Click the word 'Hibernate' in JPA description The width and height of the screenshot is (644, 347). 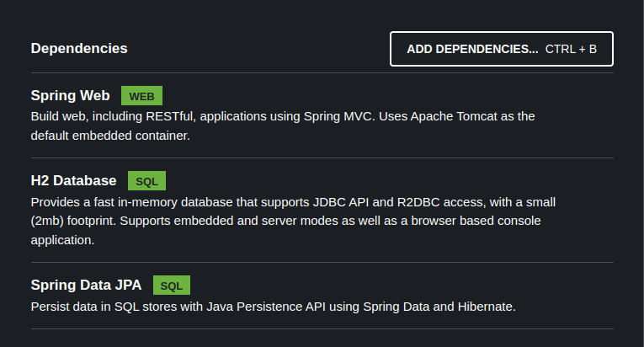486,307
